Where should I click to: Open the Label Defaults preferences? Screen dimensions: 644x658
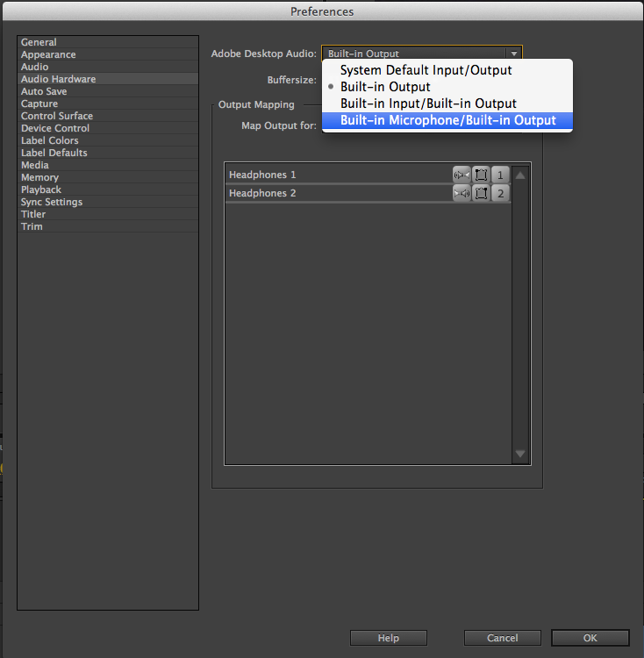[x=108, y=153]
